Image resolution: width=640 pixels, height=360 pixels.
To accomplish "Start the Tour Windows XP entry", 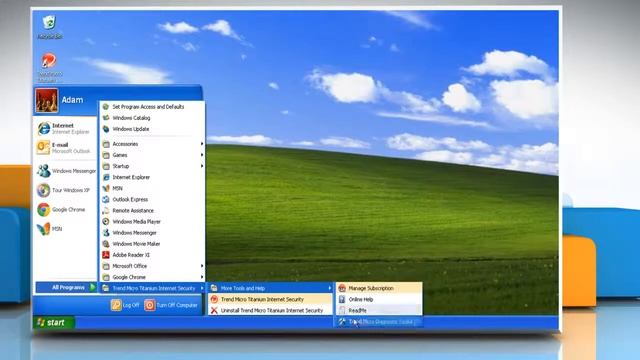I will click(65, 190).
